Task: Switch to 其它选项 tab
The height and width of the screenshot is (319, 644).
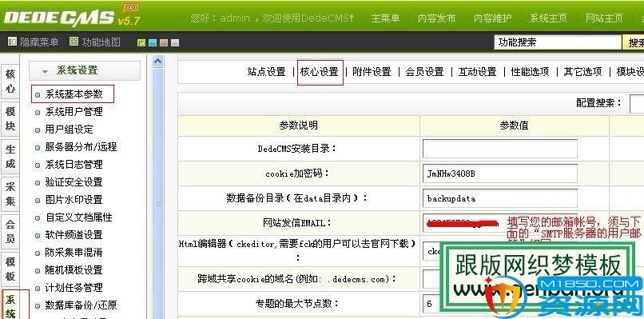Action: point(582,72)
